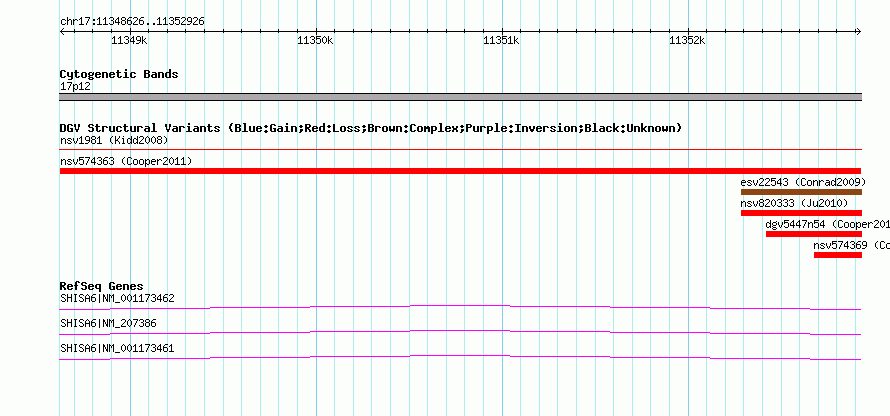Click the brown esv22543 complex variant bar
This screenshot has height=416, width=890.
click(801, 192)
